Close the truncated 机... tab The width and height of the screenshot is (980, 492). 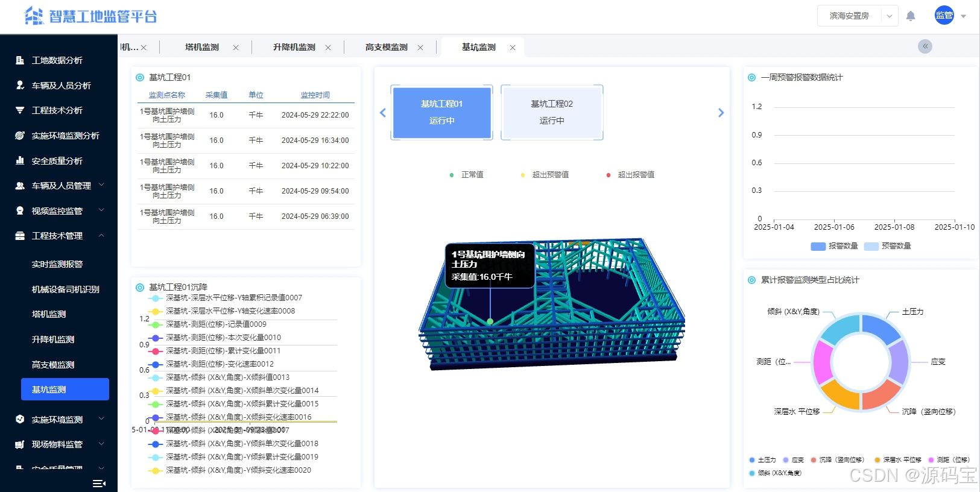pyautogui.click(x=144, y=48)
